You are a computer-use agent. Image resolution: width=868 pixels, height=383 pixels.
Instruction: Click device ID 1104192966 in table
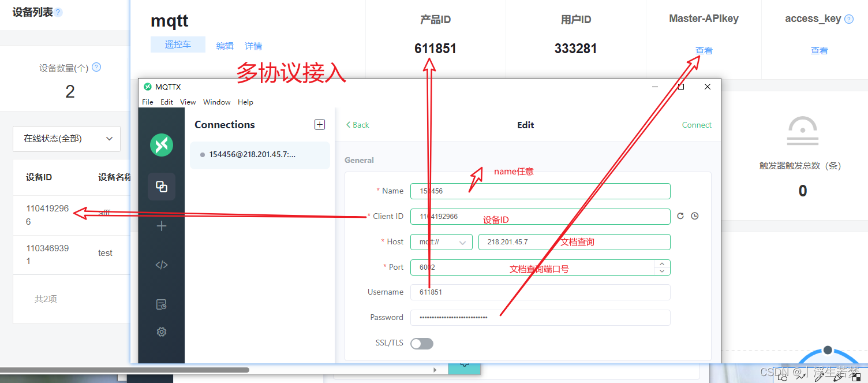coord(47,215)
